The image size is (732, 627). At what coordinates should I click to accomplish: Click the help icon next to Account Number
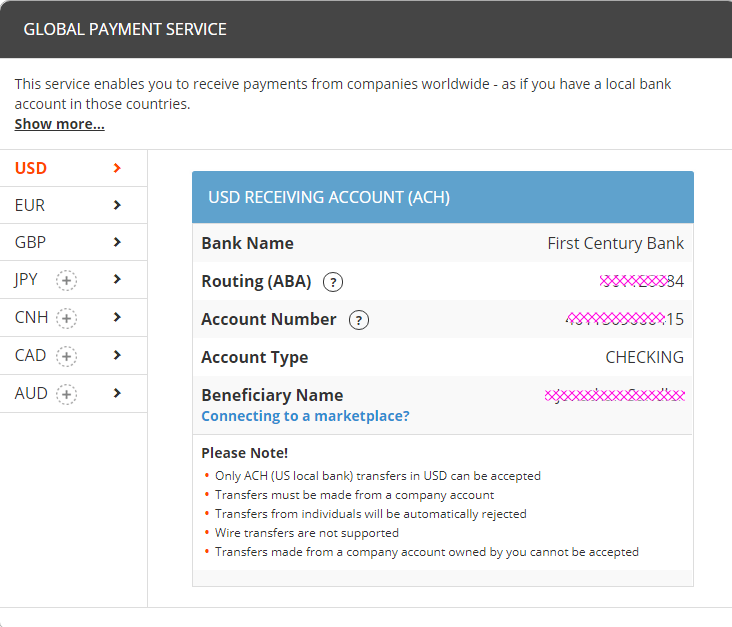pos(359,320)
